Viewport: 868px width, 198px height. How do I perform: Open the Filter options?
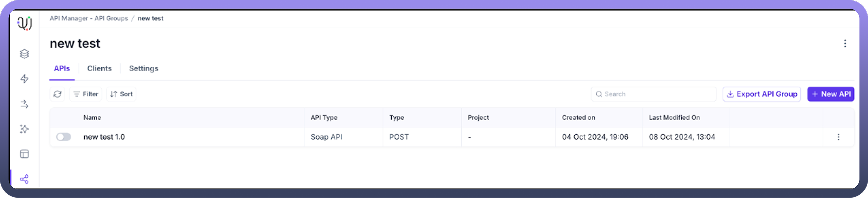[x=86, y=94]
